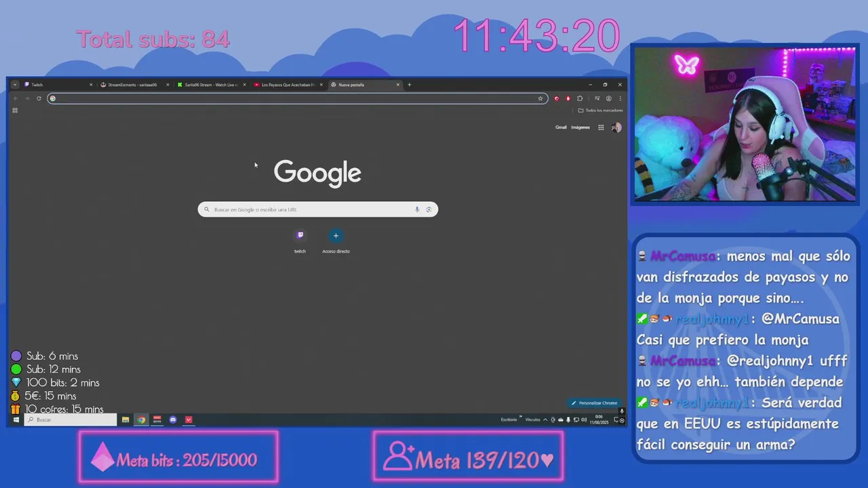
Task: Click the taskbar Buscar search box
Action: click(71, 420)
